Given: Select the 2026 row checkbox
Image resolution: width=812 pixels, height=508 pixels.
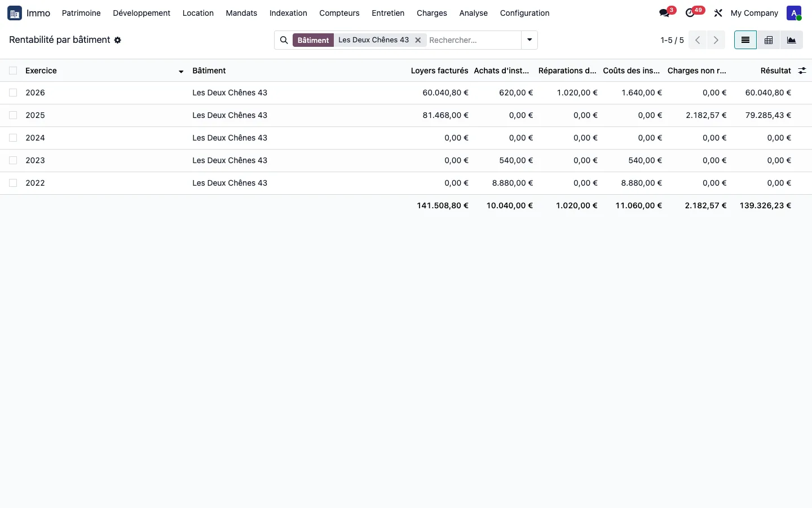Looking at the screenshot, I should click(13, 93).
